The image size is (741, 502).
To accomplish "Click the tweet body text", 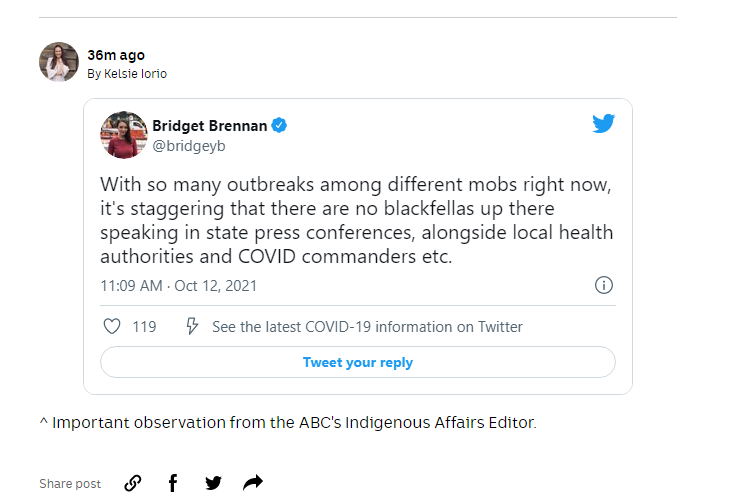I will (355, 220).
